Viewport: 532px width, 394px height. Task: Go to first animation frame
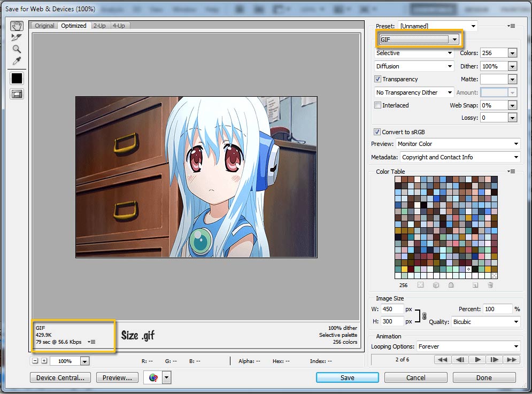tap(442, 359)
